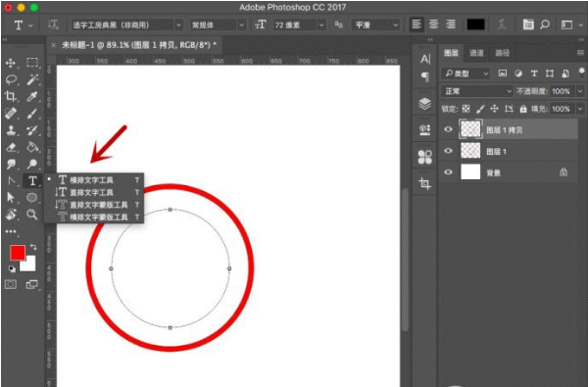Reset to default black and white colors

pos(12,268)
